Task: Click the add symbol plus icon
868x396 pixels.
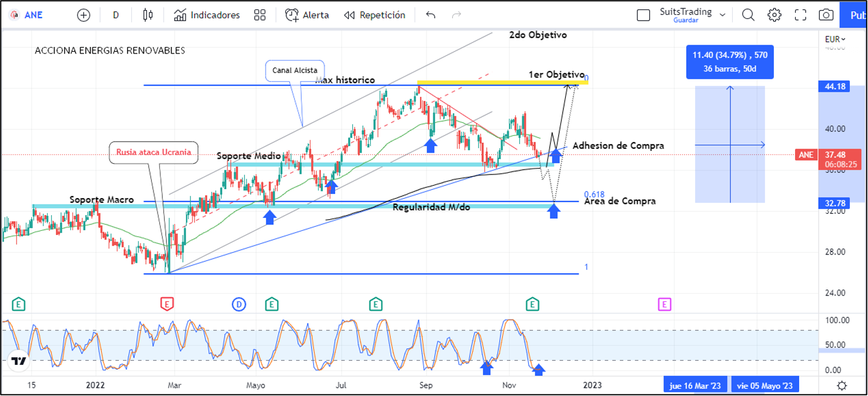Action: 84,15
